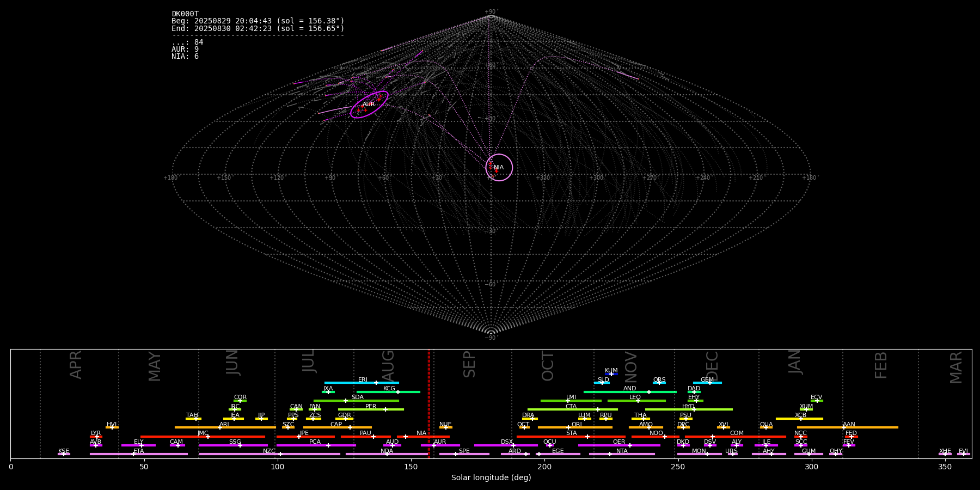The image size is (980, 490).
Task: Click the OER shower label
Action: click(x=619, y=442)
